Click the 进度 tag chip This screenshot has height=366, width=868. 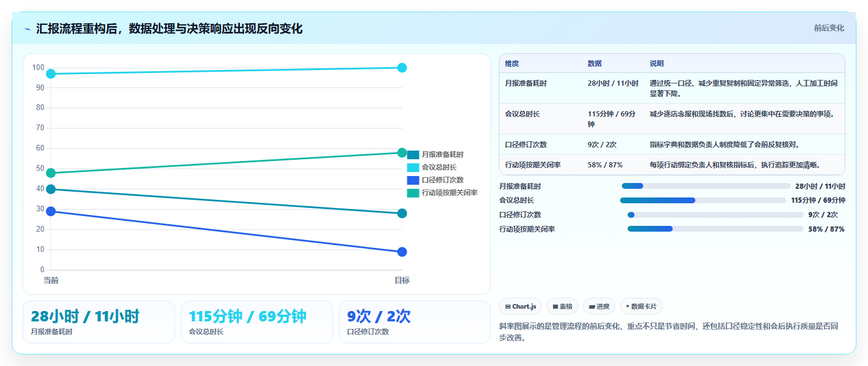599,306
